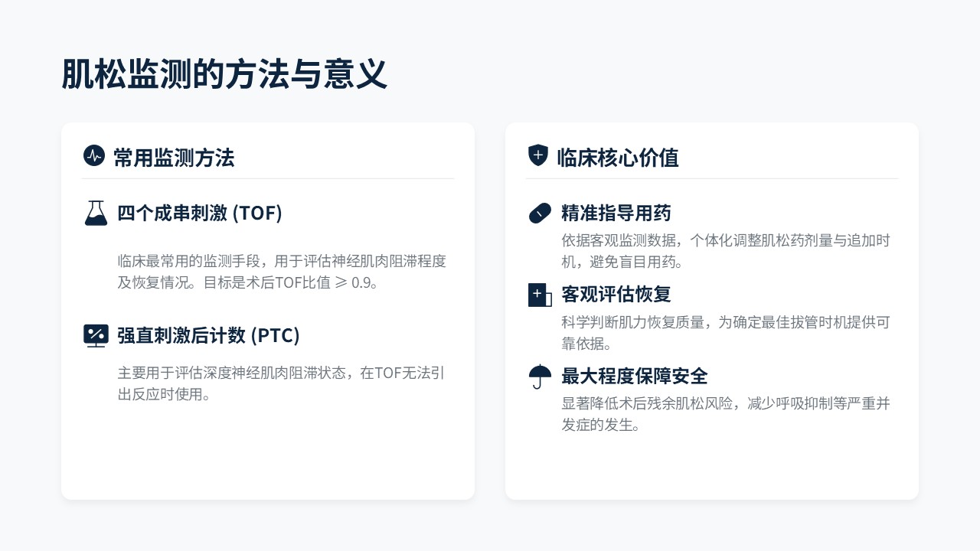Click the 精准指导用药 heading
Image resolution: width=980 pixels, height=551 pixels.
(616, 213)
